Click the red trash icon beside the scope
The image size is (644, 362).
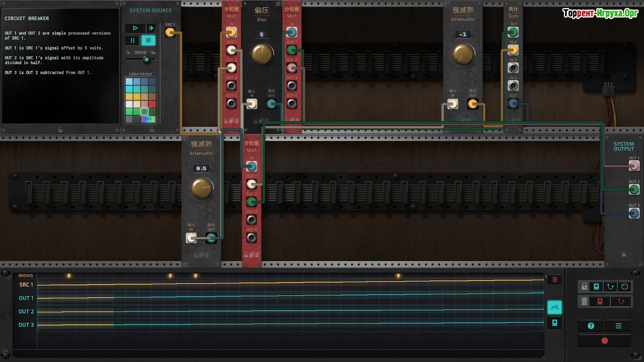click(x=555, y=280)
